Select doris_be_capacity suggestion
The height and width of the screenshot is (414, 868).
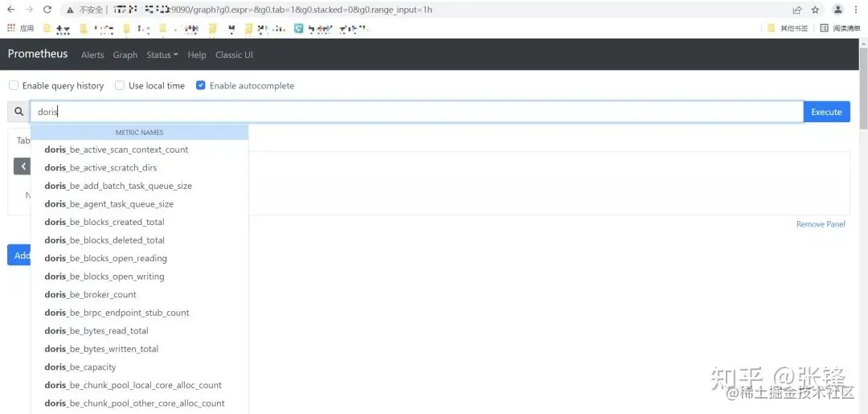point(140,367)
